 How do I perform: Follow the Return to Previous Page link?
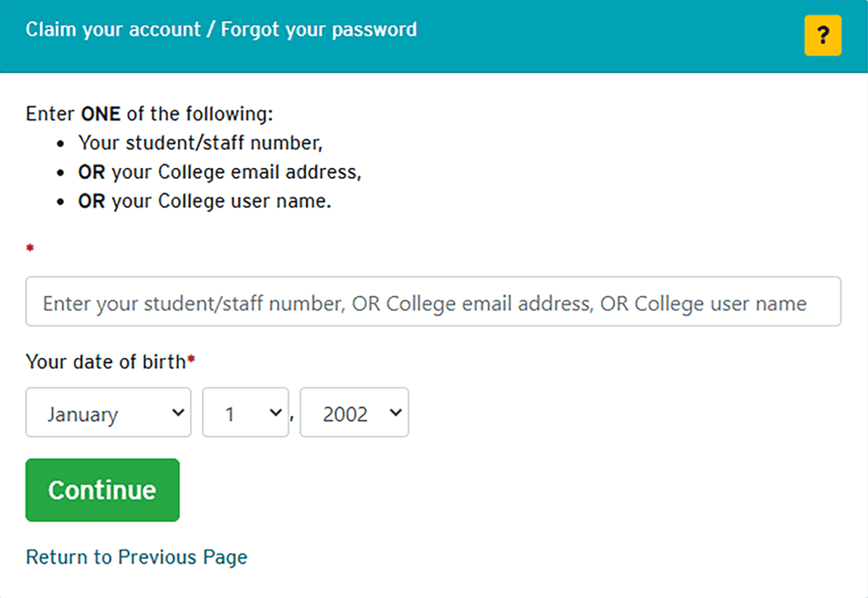pyautogui.click(x=136, y=557)
